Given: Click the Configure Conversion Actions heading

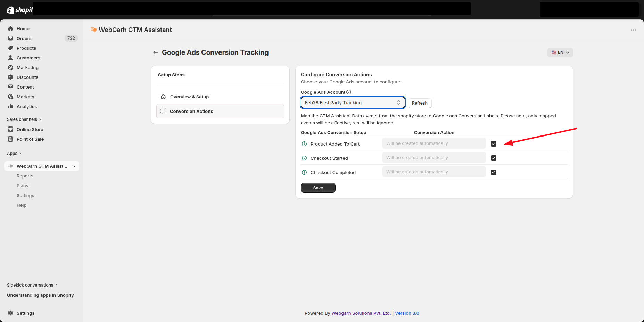Looking at the screenshot, I should point(336,75).
